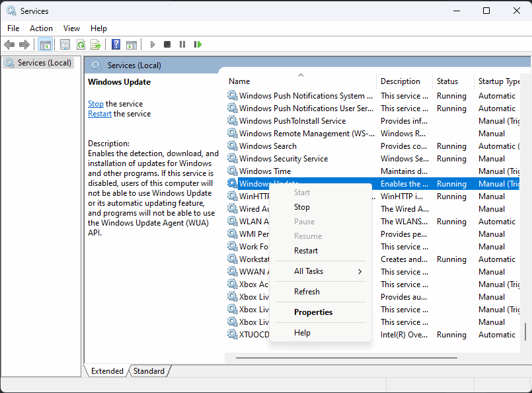Choose Stop in the context menu

click(321, 207)
